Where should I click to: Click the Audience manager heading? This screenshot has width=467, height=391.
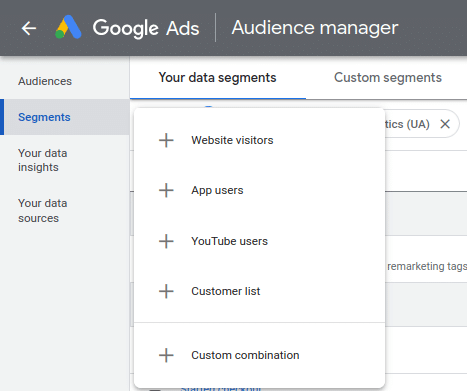coord(315,28)
